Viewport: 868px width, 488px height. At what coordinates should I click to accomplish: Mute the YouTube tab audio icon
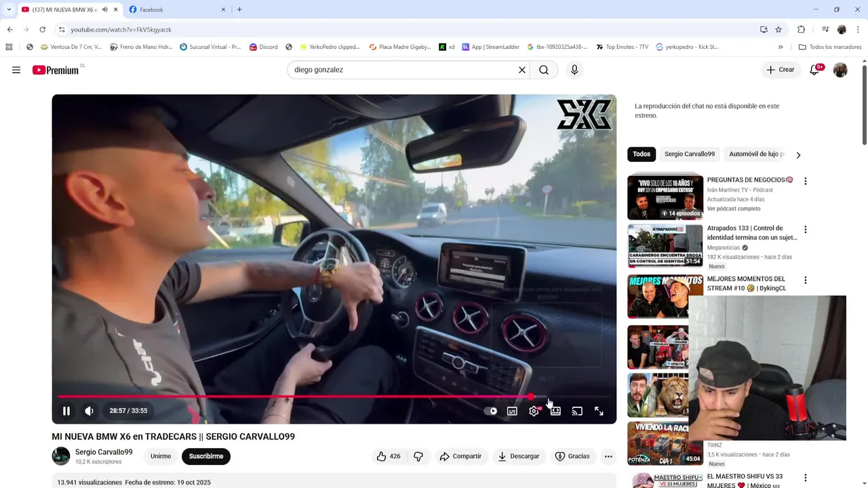(104, 9)
